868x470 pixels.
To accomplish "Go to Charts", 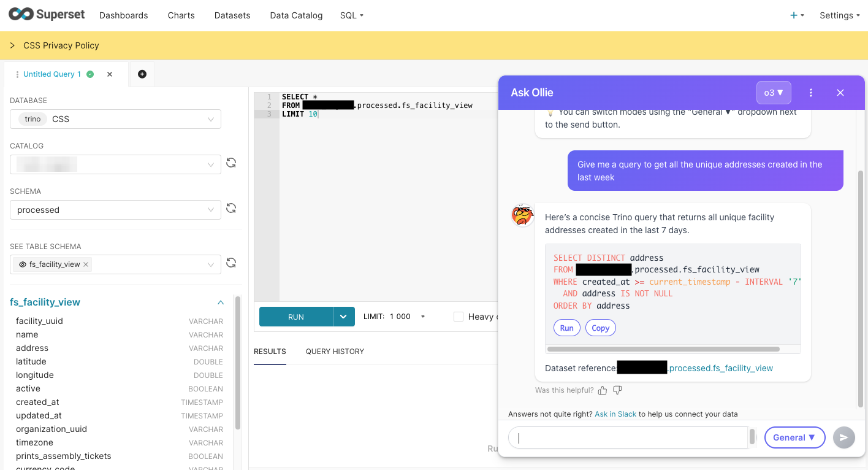I will 181,15.
